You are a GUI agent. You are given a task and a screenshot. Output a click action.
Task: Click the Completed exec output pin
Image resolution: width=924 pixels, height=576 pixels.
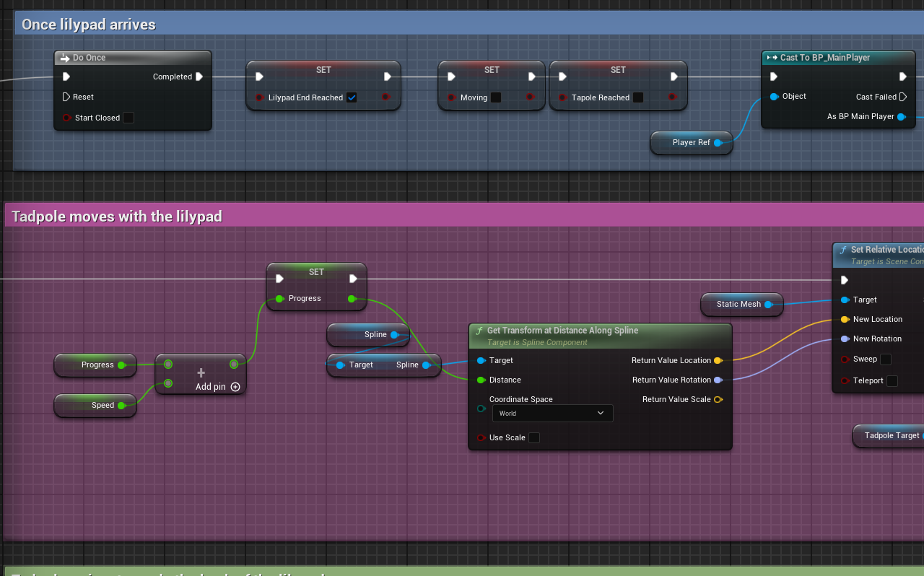tap(199, 77)
